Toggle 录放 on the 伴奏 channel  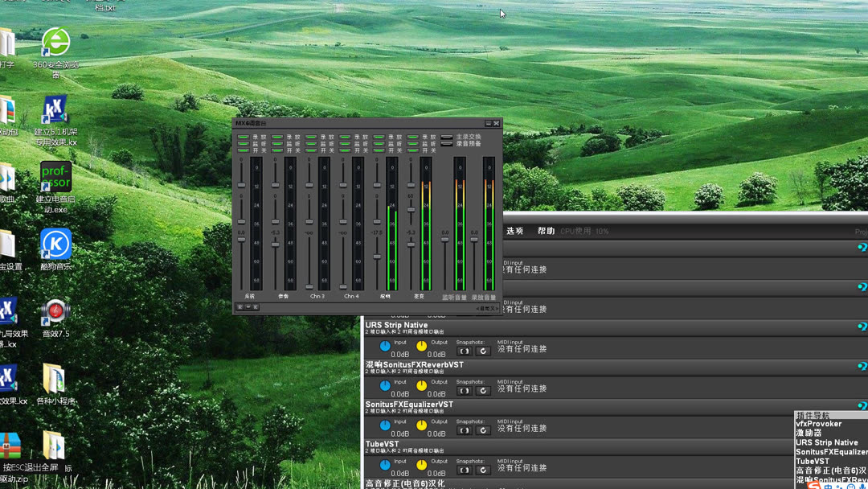click(x=277, y=135)
